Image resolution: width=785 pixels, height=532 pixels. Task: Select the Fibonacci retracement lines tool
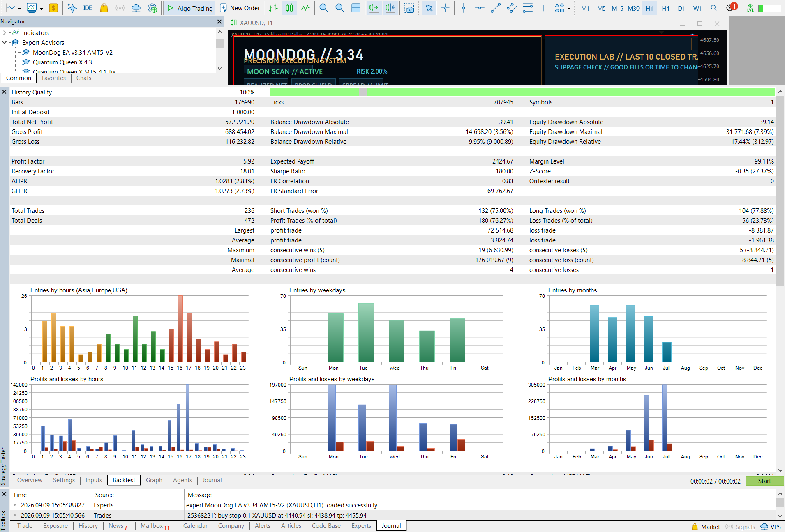[x=528, y=8]
